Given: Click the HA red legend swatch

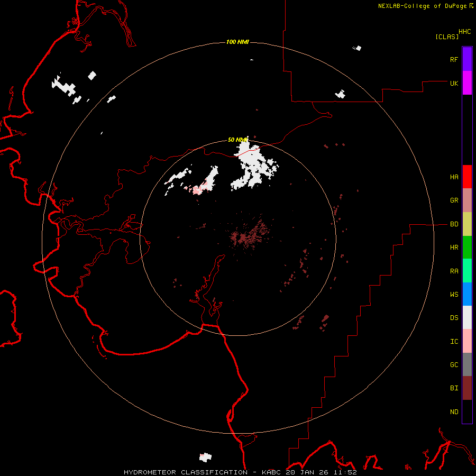Looking at the screenshot, I should (467, 177).
